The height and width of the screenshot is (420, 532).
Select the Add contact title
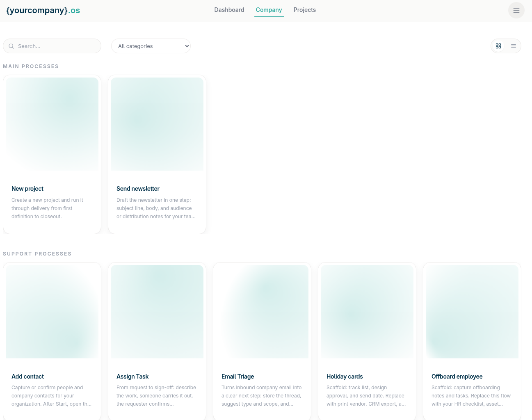click(x=27, y=377)
